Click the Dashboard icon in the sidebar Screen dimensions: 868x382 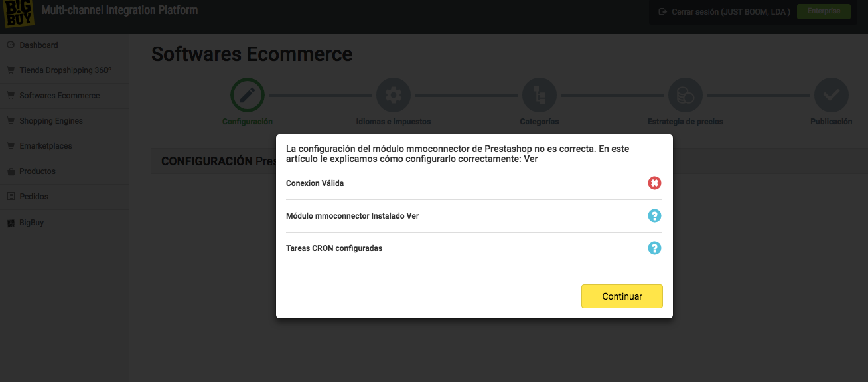(11, 45)
